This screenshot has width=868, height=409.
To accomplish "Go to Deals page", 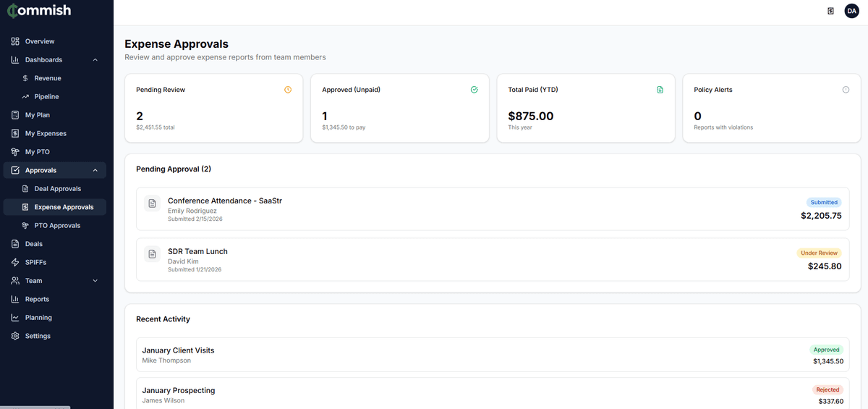I will pyautogui.click(x=55, y=244).
